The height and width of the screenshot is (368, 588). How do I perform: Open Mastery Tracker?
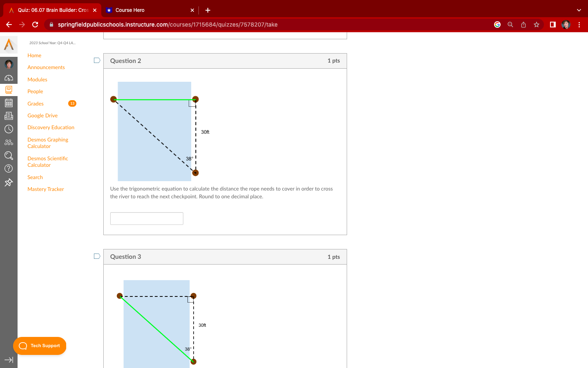pyautogui.click(x=46, y=189)
